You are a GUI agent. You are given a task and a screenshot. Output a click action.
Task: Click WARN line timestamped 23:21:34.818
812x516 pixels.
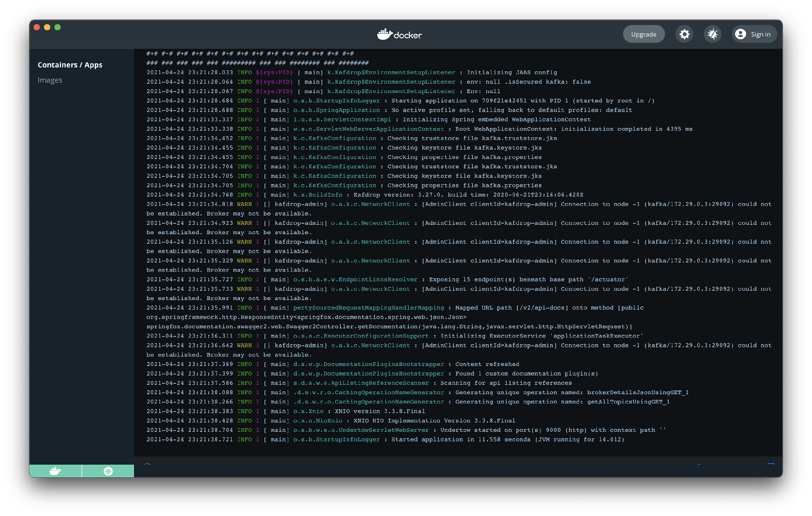[459, 209]
